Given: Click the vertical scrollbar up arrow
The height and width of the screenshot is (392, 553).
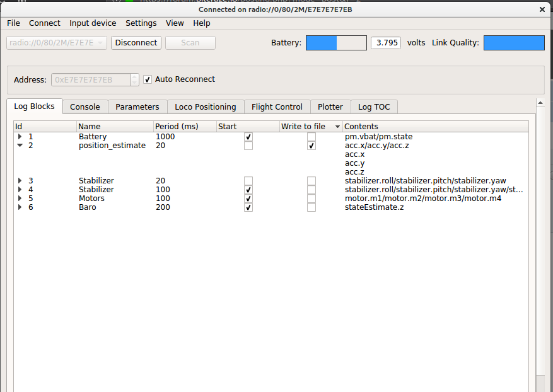Looking at the screenshot, I should [540, 102].
